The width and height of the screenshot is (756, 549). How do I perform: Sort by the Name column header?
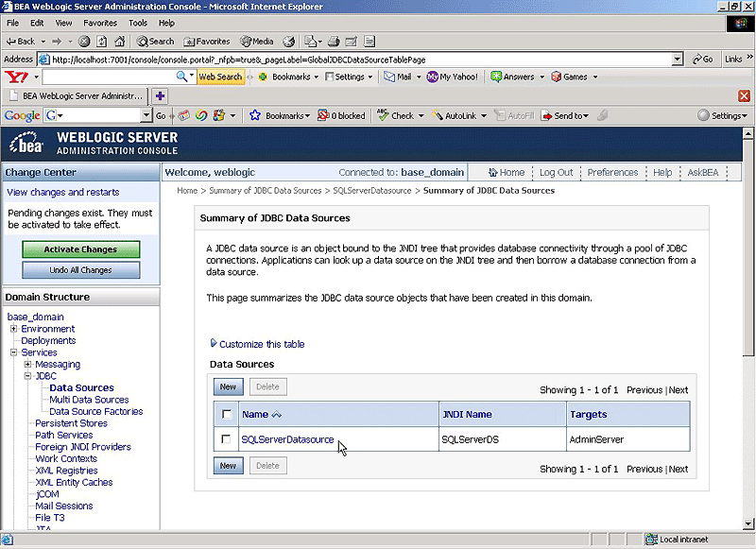pos(255,414)
